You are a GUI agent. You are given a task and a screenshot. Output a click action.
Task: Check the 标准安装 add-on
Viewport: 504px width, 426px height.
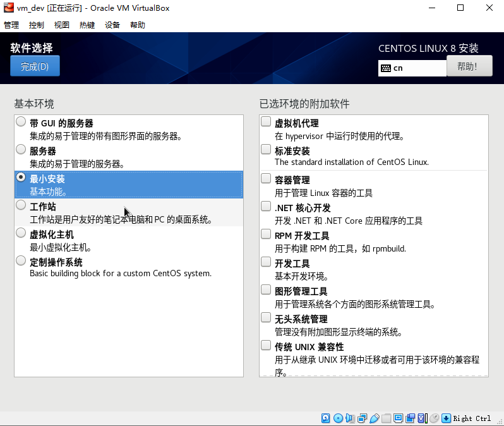[266, 149]
